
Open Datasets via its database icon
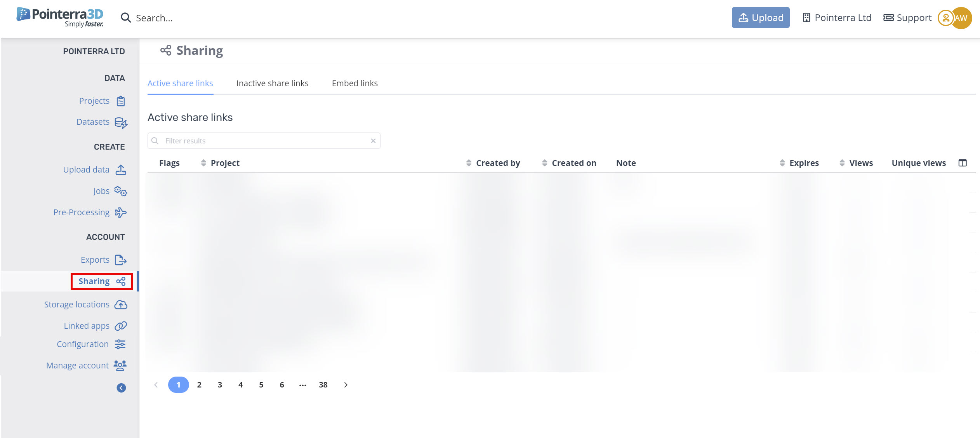[121, 122]
